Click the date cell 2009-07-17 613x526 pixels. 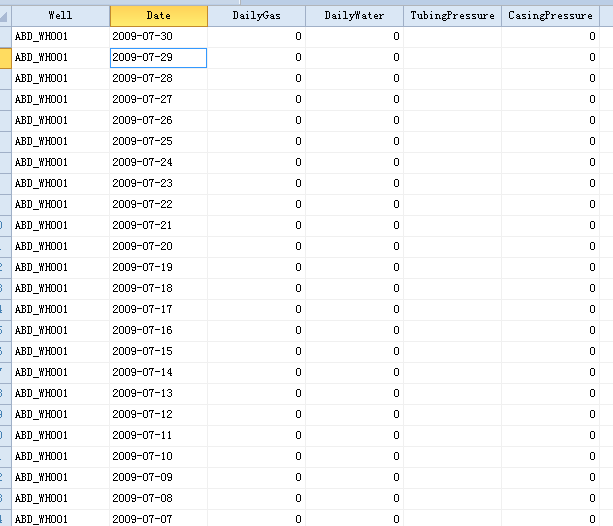[159, 310]
